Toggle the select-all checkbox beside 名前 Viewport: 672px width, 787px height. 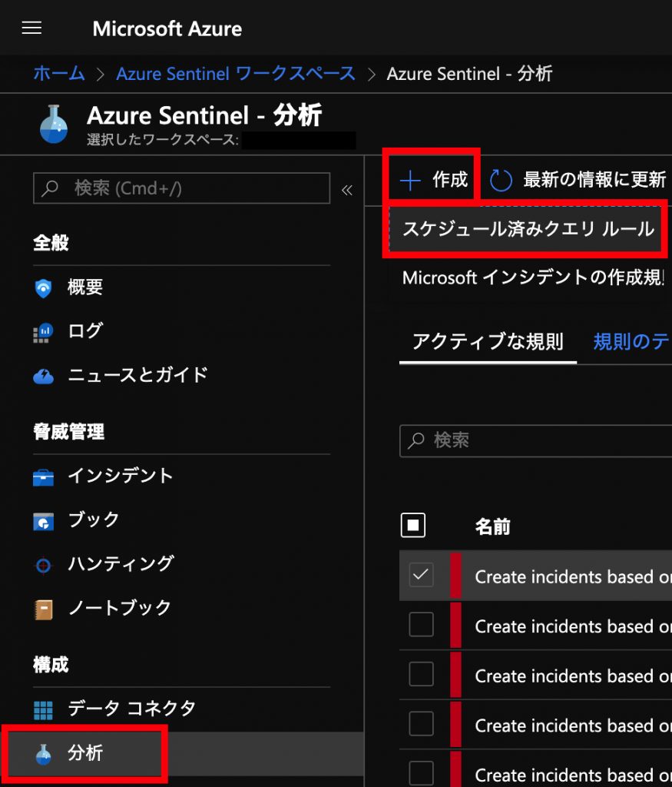[x=413, y=526]
